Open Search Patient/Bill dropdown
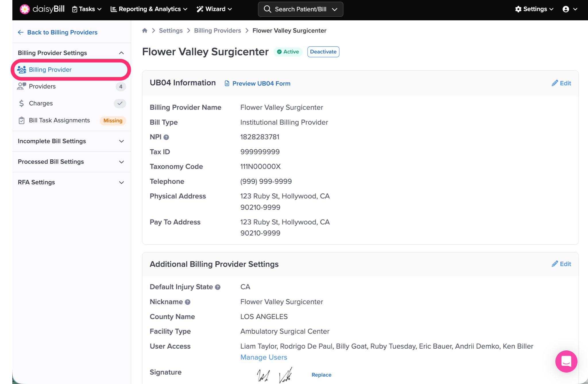 300,9
